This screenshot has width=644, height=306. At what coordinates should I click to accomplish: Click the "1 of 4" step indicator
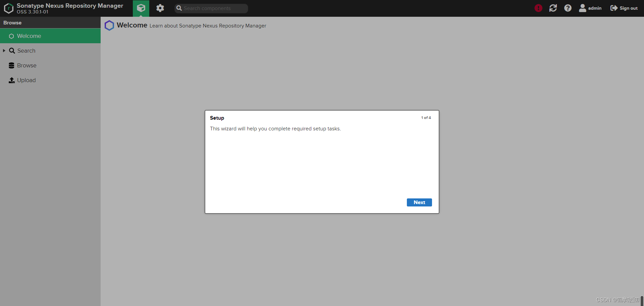pyautogui.click(x=426, y=118)
